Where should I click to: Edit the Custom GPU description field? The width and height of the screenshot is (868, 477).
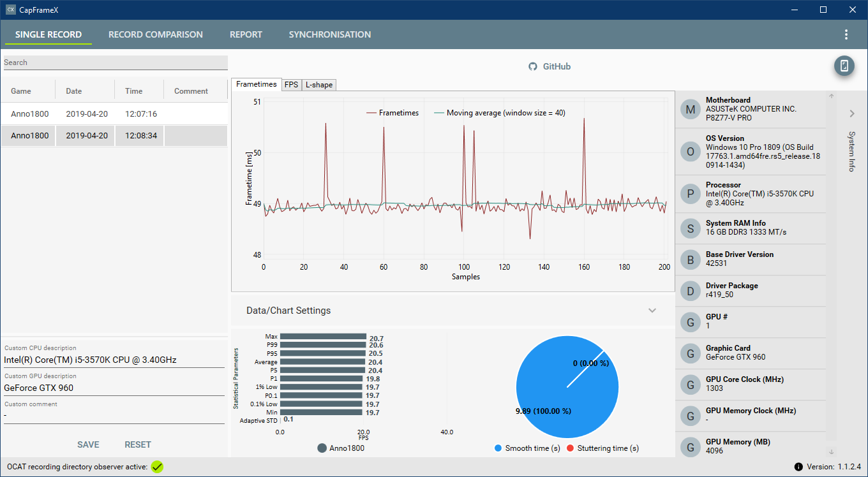click(114, 388)
